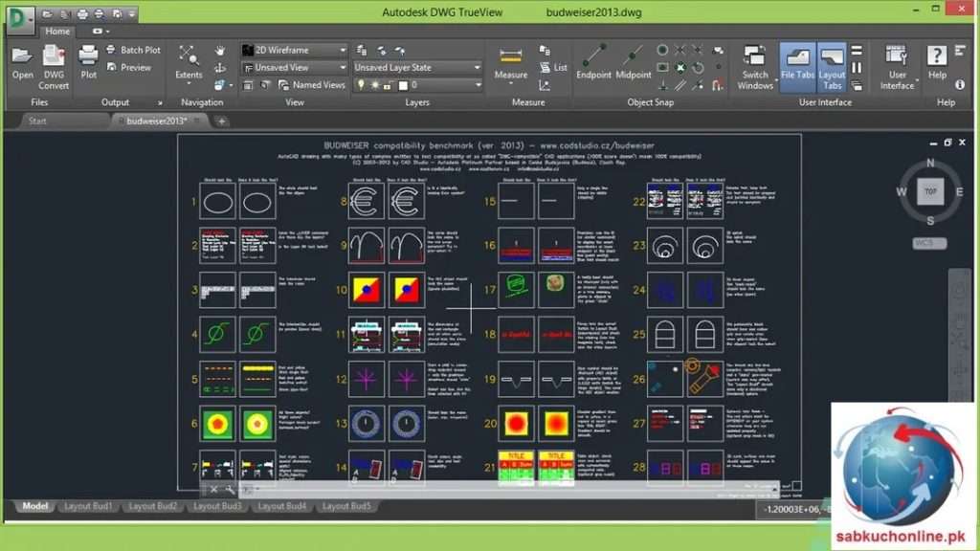The width and height of the screenshot is (980, 551).
Task: Toggle Endpoint object snap
Action: click(593, 67)
